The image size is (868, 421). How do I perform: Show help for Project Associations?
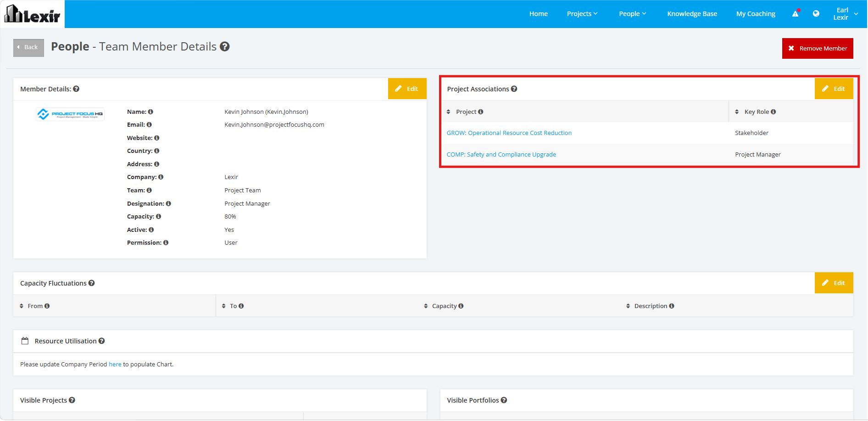coord(514,89)
